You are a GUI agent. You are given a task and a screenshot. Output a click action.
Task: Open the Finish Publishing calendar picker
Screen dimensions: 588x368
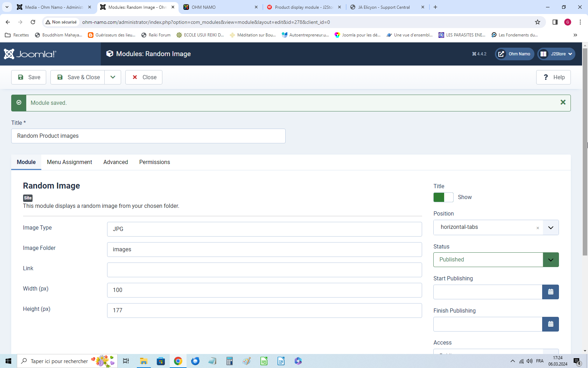tap(551, 324)
